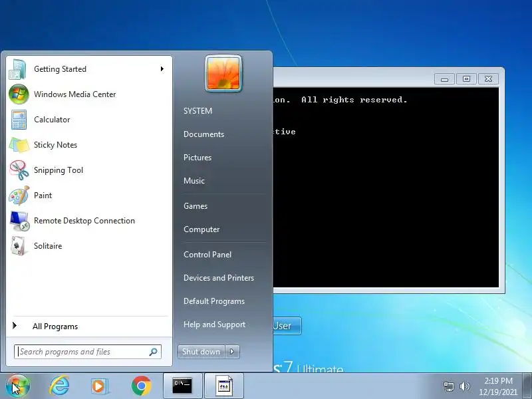Open Windows Media Player taskbar icon

click(x=99, y=386)
